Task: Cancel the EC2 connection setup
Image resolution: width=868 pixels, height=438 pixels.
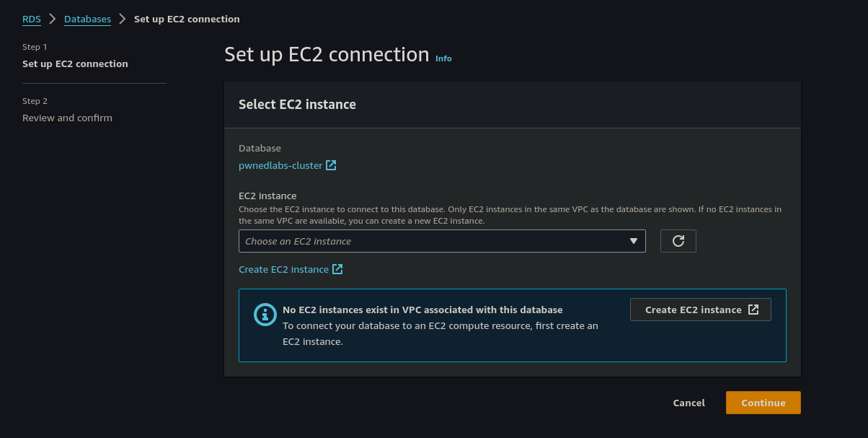Action: [x=688, y=403]
